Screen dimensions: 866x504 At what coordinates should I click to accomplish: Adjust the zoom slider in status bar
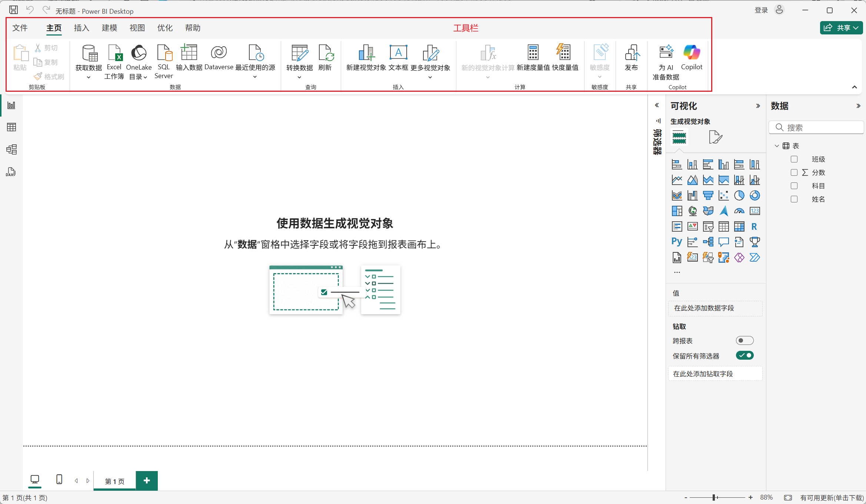[714, 497]
